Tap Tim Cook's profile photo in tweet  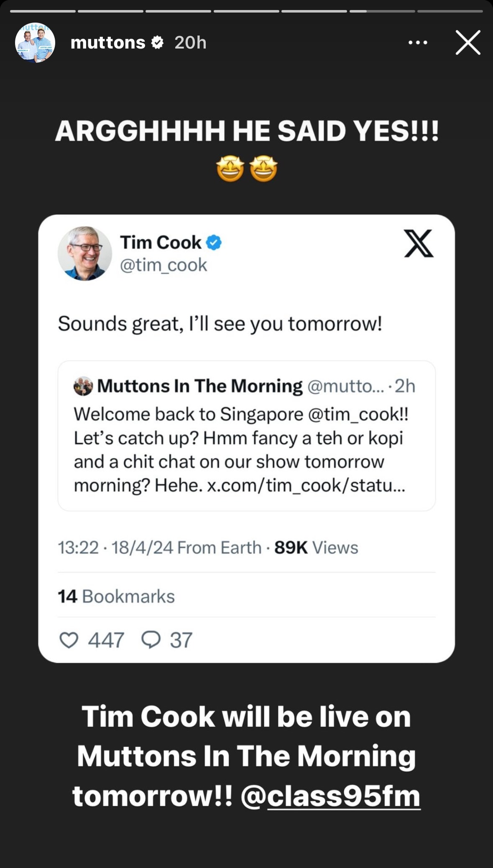85,253
